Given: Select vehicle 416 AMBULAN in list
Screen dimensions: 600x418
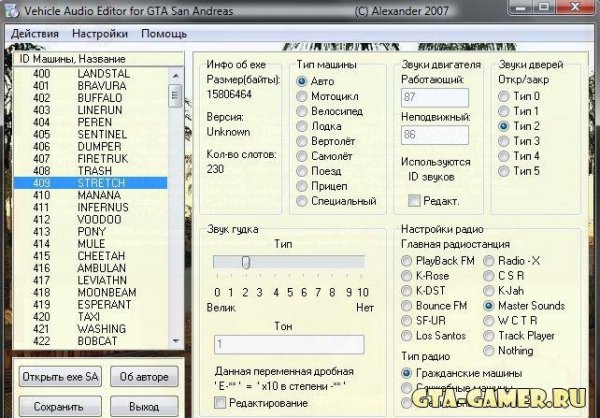Looking at the screenshot, I should 90,268.
